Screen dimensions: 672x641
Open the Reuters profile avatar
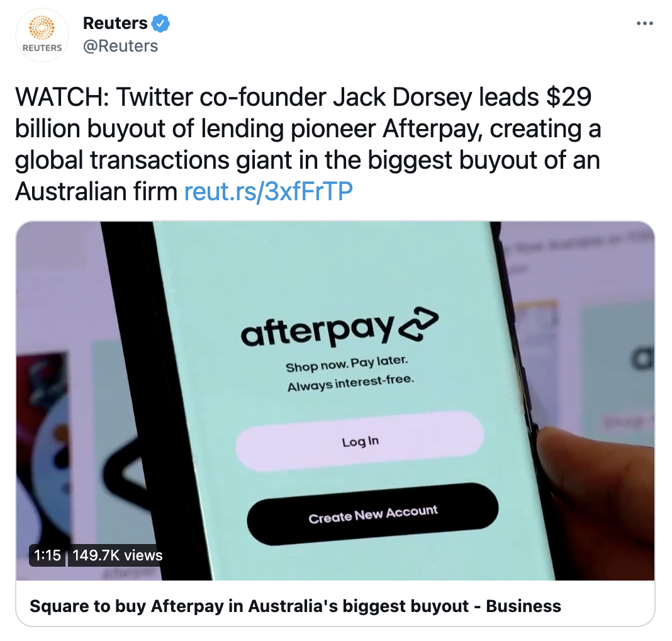click(x=42, y=35)
